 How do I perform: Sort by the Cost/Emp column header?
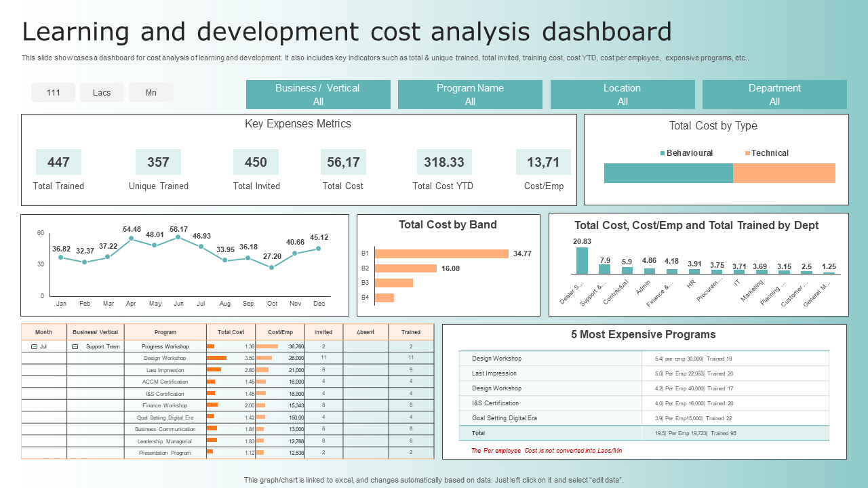[281, 332]
